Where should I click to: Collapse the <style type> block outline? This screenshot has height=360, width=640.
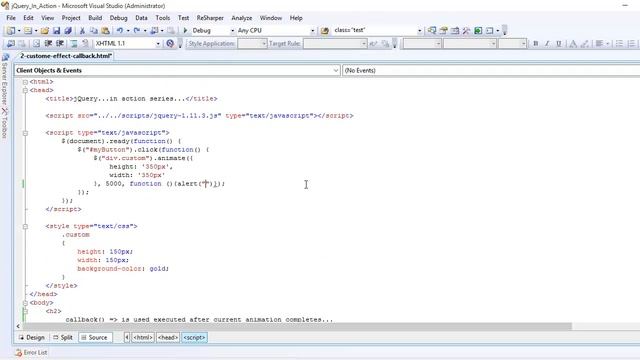[25, 226]
